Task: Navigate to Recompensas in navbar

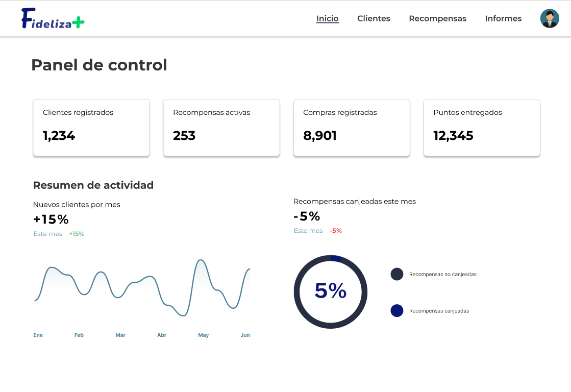Action: [x=437, y=18]
